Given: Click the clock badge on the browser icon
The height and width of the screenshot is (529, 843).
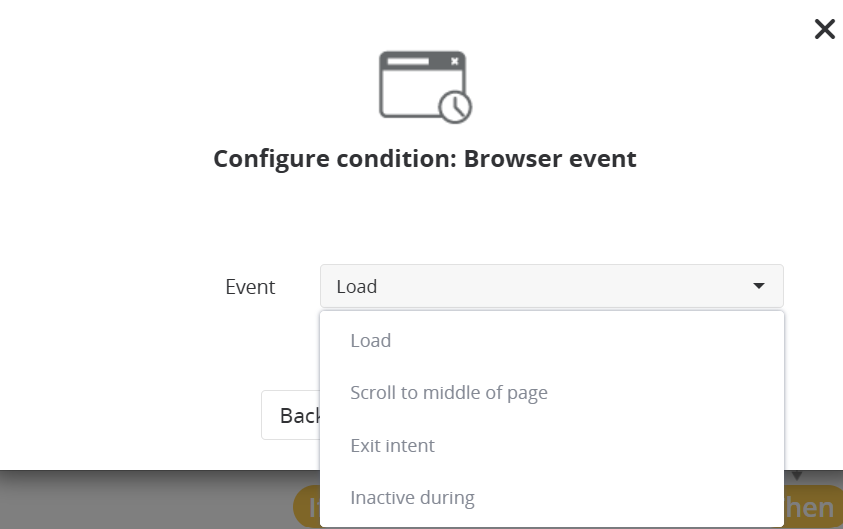Looking at the screenshot, I should [456, 107].
